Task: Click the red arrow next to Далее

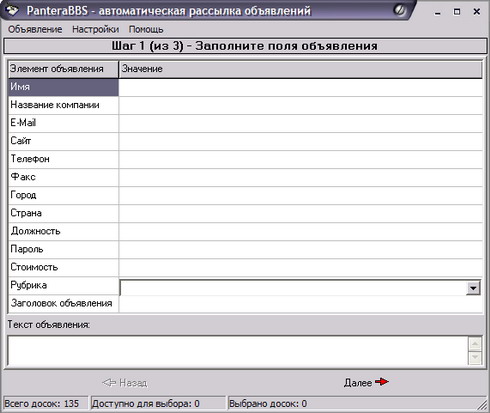Action: [x=382, y=381]
